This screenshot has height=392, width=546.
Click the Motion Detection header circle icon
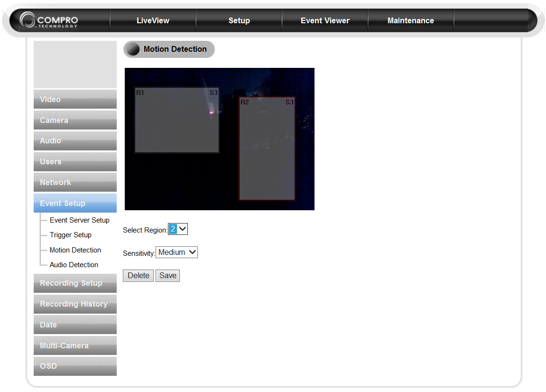(x=133, y=49)
